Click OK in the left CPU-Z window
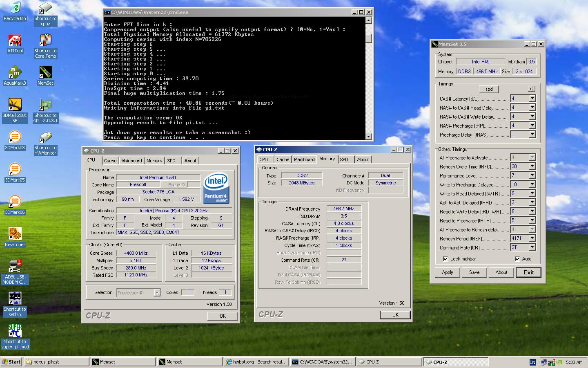Image resolution: width=588 pixels, height=368 pixels. click(223, 316)
